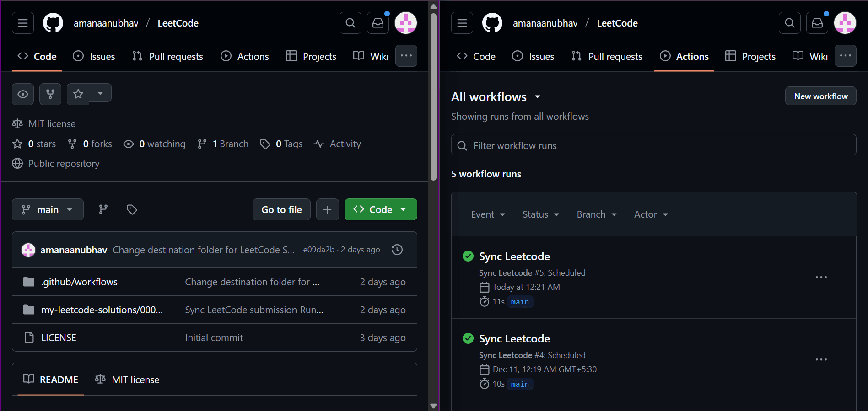
Task: Open more tabs menu in right window
Action: point(846,56)
